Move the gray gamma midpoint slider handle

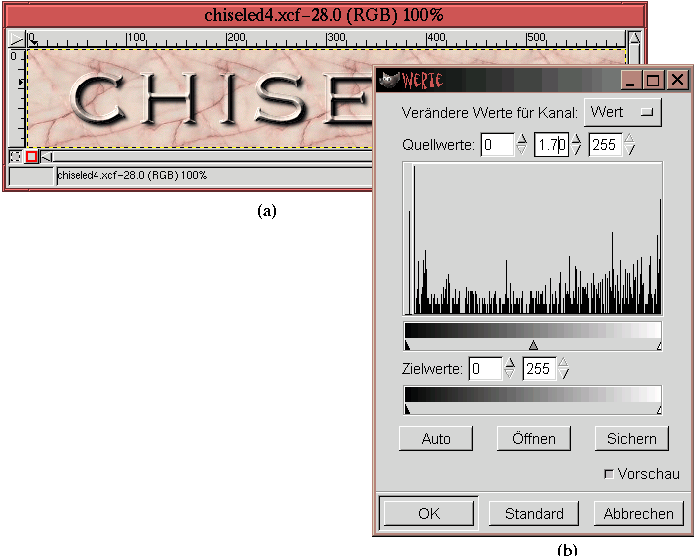click(533, 346)
